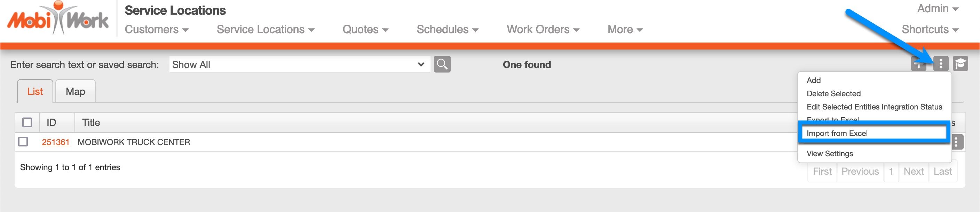Open the Admin dropdown
This screenshot has width=980, height=212.
tap(938, 8)
